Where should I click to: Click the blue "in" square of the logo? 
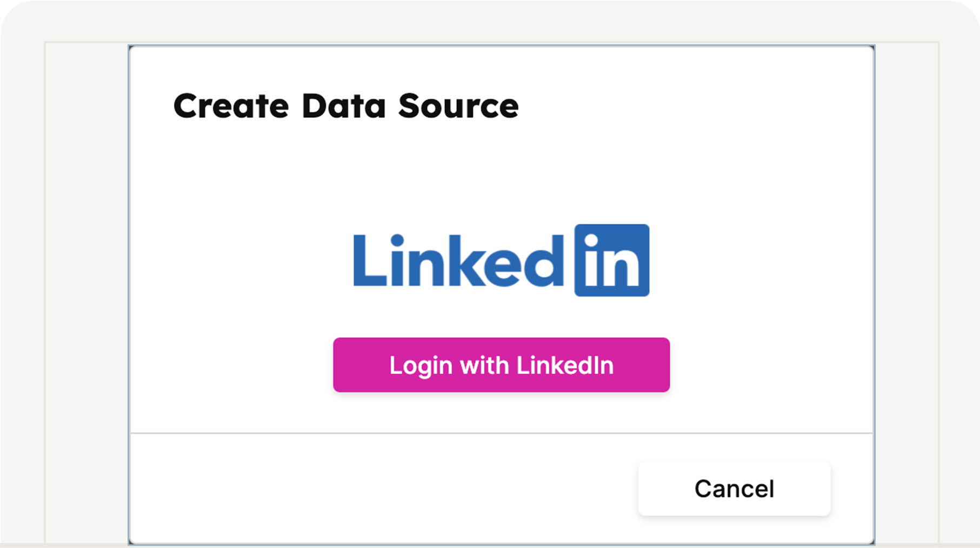[611, 260]
